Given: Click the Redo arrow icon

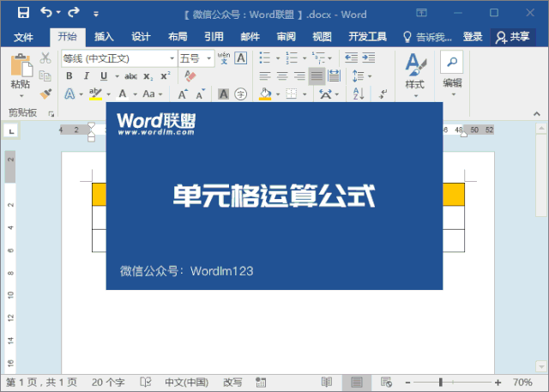Looking at the screenshot, I should pyautogui.click(x=74, y=13).
